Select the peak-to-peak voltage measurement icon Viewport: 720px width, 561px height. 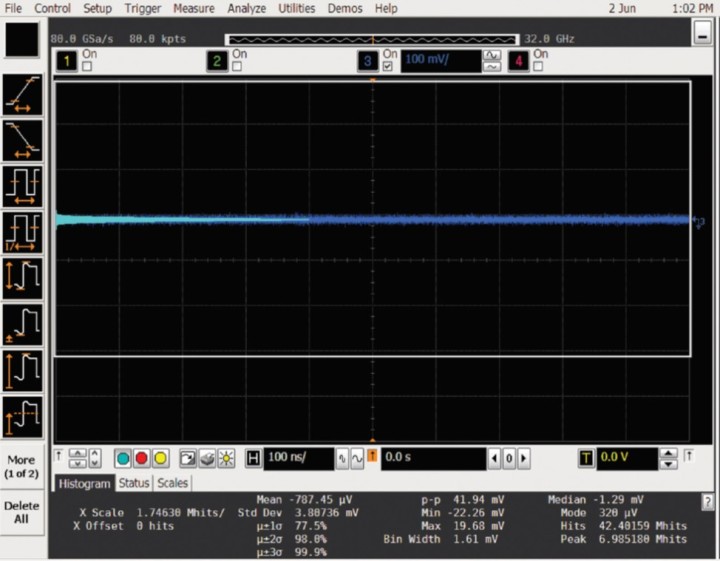point(22,279)
